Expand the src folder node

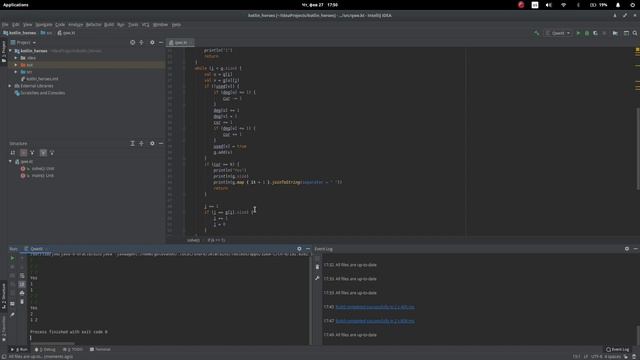(x=16, y=72)
